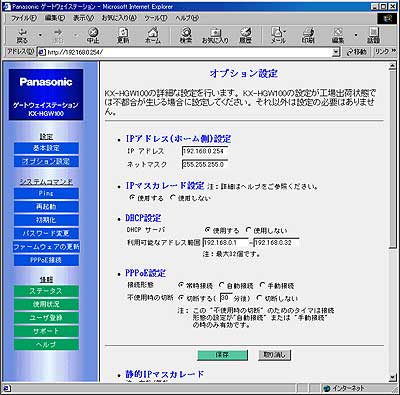Click the page icon in address bar
400x395 pixels.
click(42, 52)
